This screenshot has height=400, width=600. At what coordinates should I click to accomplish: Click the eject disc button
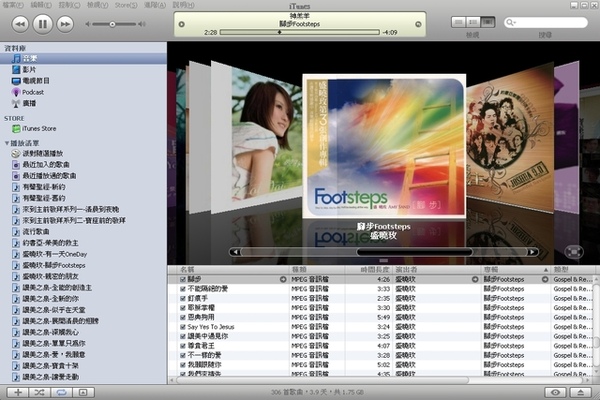580,392
